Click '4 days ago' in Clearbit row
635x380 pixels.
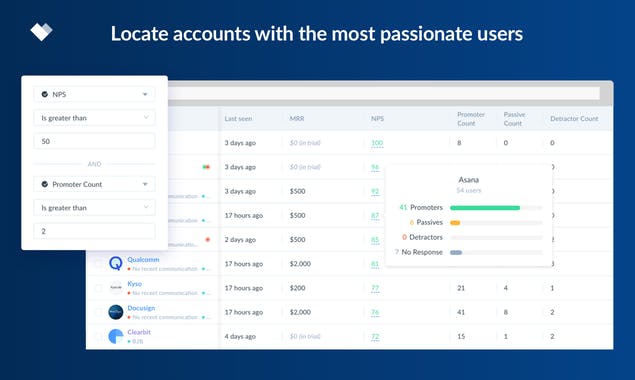point(240,336)
